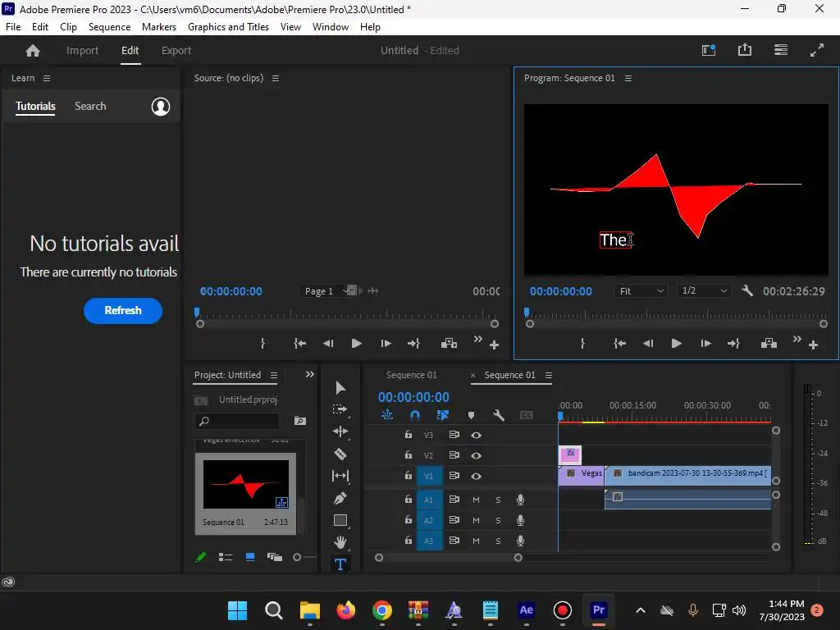Open the Graphics and Titles menu
Image resolution: width=840 pixels, height=630 pixels.
click(x=228, y=27)
